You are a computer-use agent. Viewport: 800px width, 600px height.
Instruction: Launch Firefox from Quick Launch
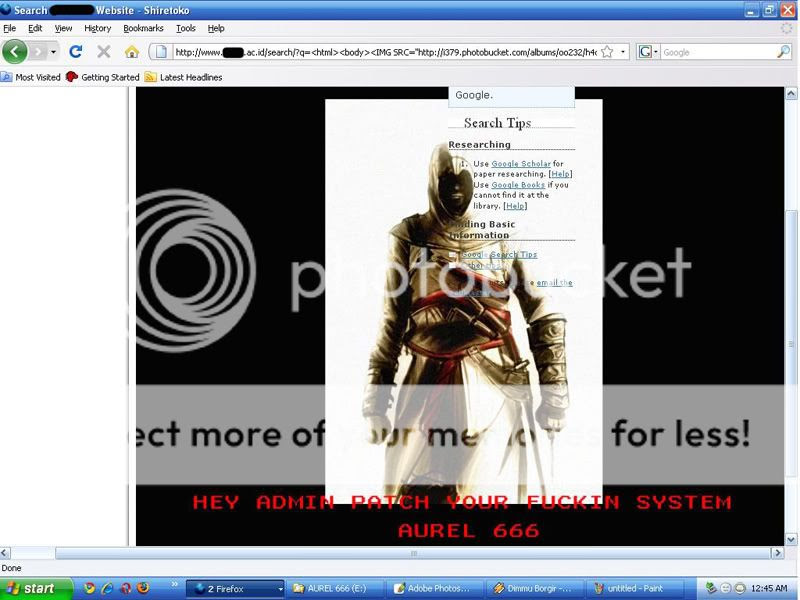[x=143, y=588]
